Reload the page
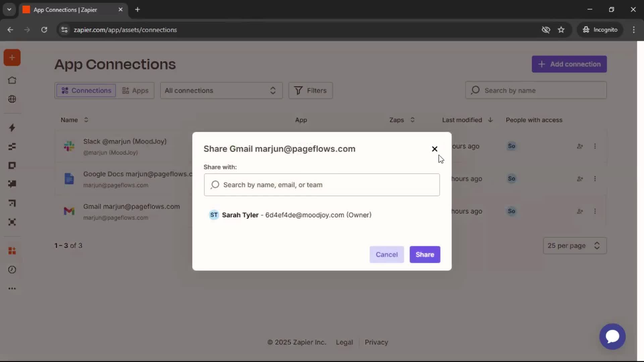Viewport: 644px width, 362px height. (44, 30)
